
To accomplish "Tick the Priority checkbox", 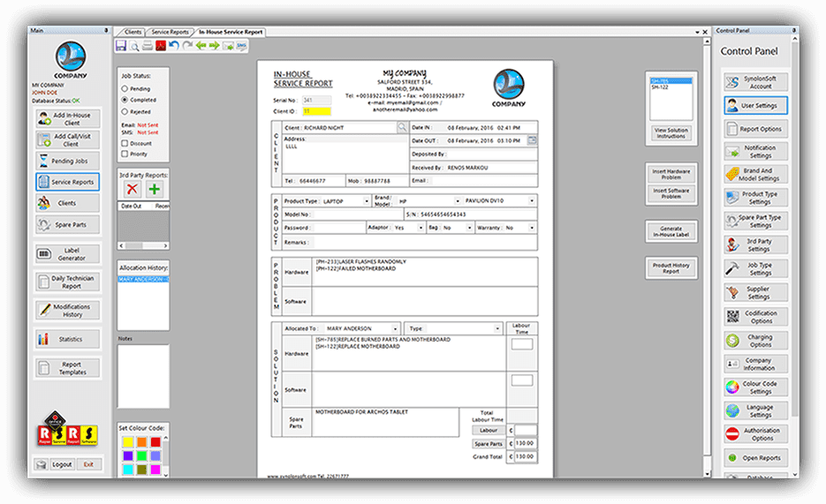I will 125,154.
